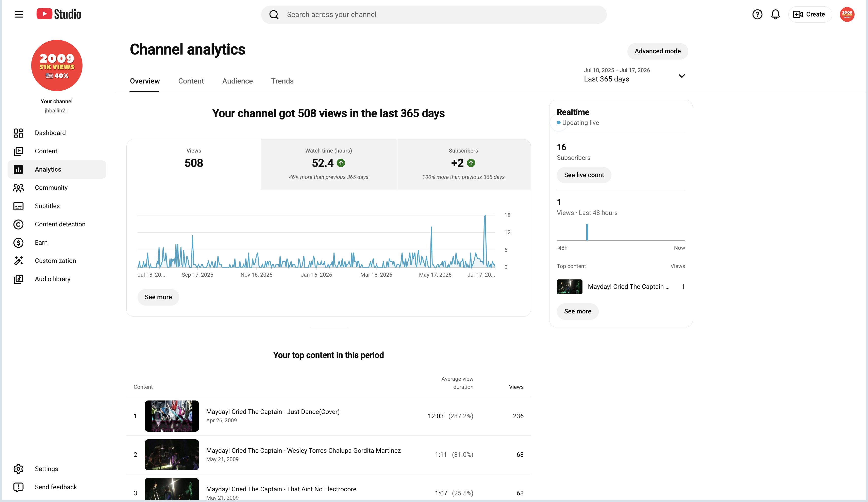
Task: Open That Aint No Electrocore thumbnail
Action: point(172,489)
